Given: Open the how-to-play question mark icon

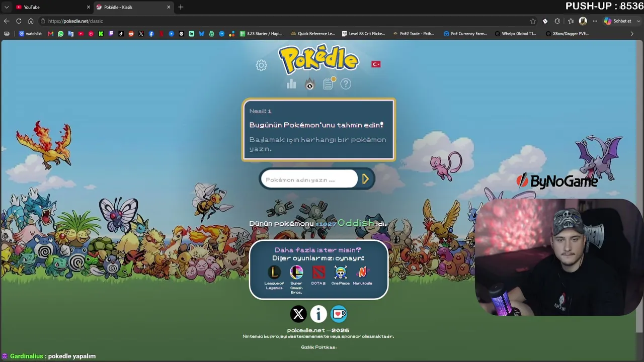Looking at the screenshot, I should (346, 84).
